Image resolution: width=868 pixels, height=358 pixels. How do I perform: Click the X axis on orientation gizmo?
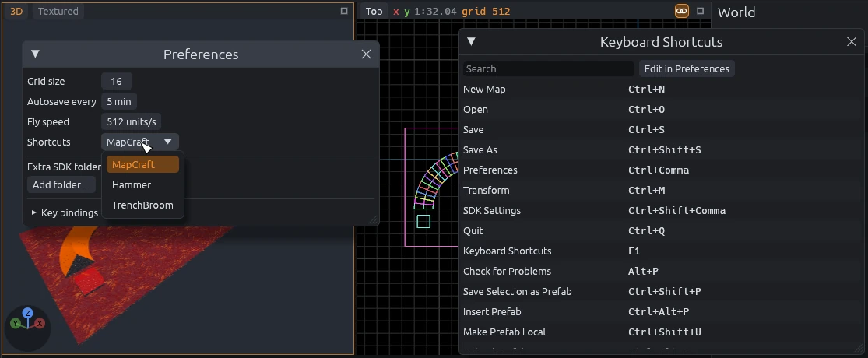point(40,323)
